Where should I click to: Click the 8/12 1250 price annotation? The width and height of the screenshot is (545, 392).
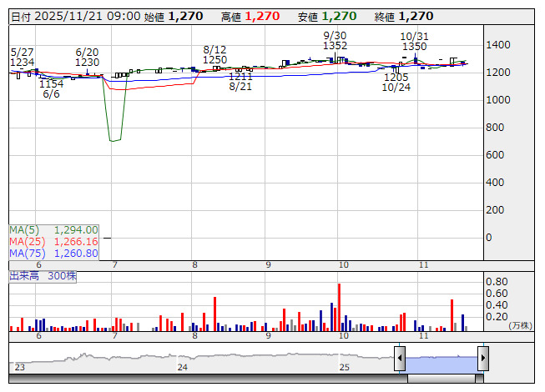point(214,54)
